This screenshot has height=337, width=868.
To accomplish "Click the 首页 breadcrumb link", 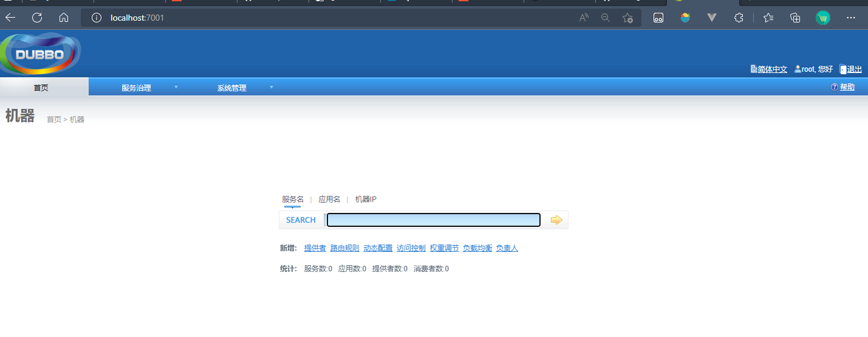I will tap(54, 120).
